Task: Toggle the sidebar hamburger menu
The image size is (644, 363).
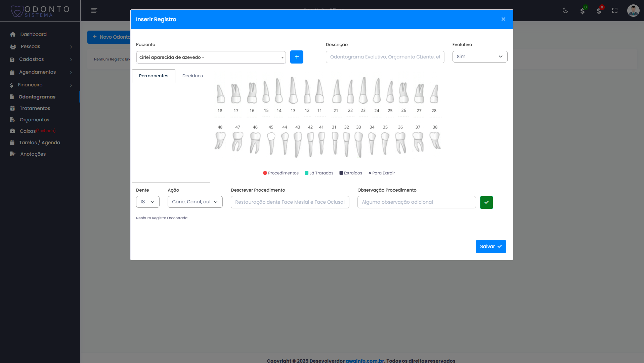Action: tap(94, 11)
